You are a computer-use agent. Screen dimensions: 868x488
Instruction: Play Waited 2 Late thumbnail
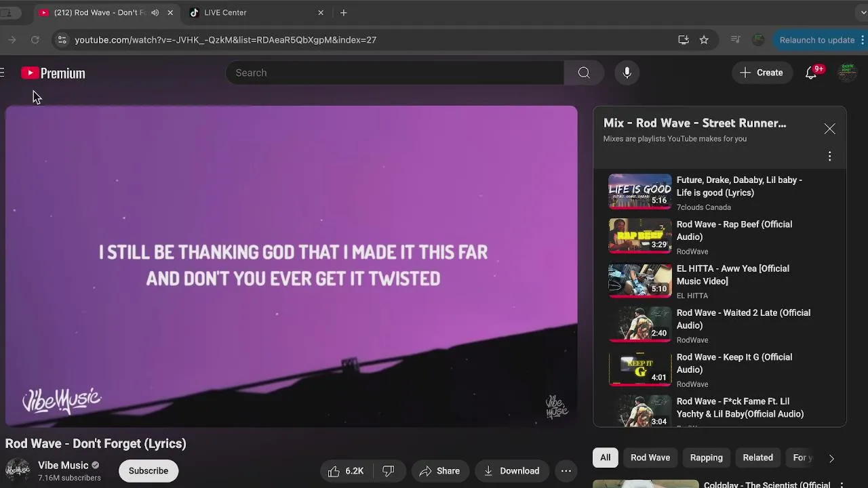(640, 324)
